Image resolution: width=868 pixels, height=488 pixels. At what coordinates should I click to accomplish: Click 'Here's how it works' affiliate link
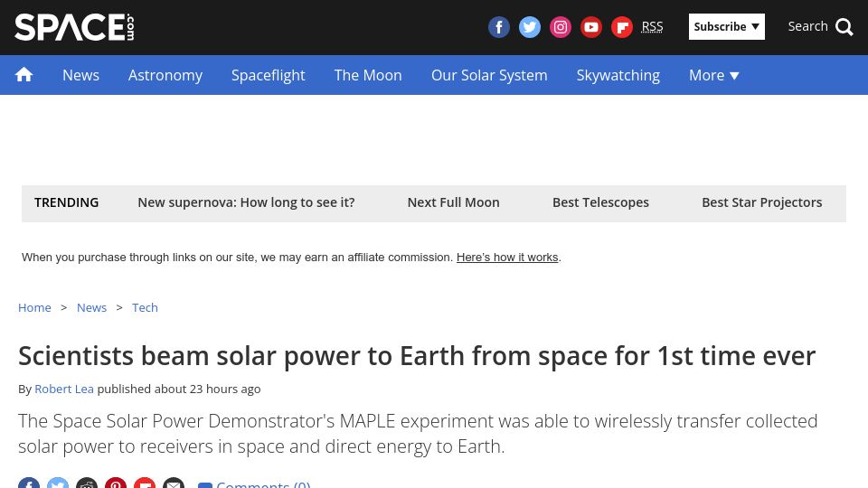point(507,258)
